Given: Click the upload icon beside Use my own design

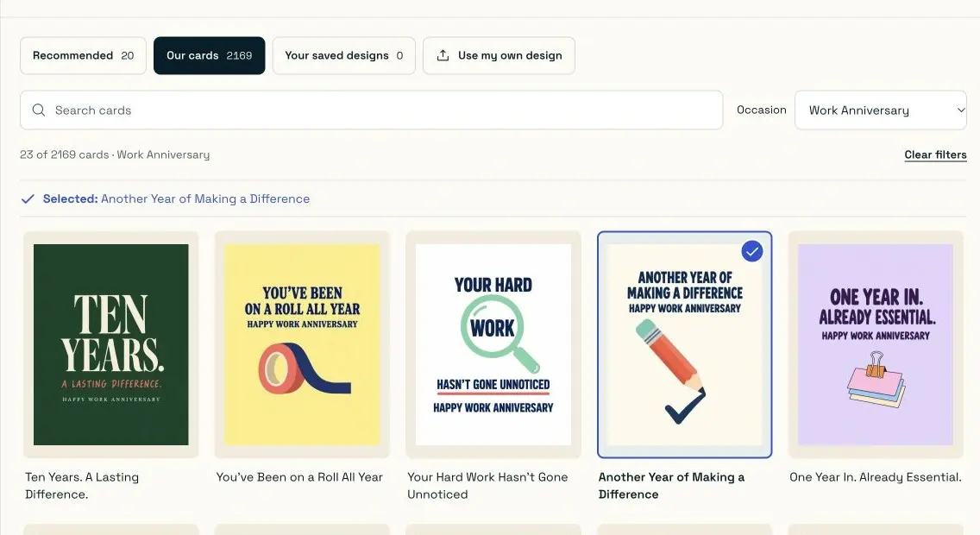Looking at the screenshot, I should (x=443, y=55).
